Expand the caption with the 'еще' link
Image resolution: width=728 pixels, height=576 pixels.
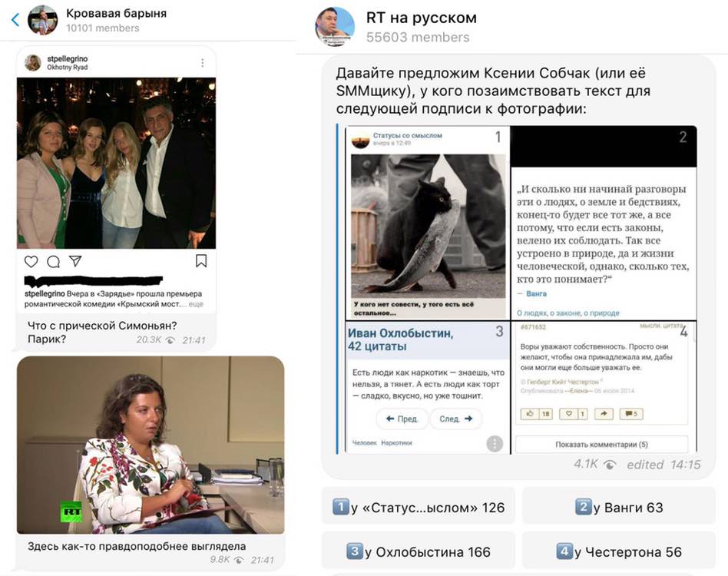click(x=196, y=304)
